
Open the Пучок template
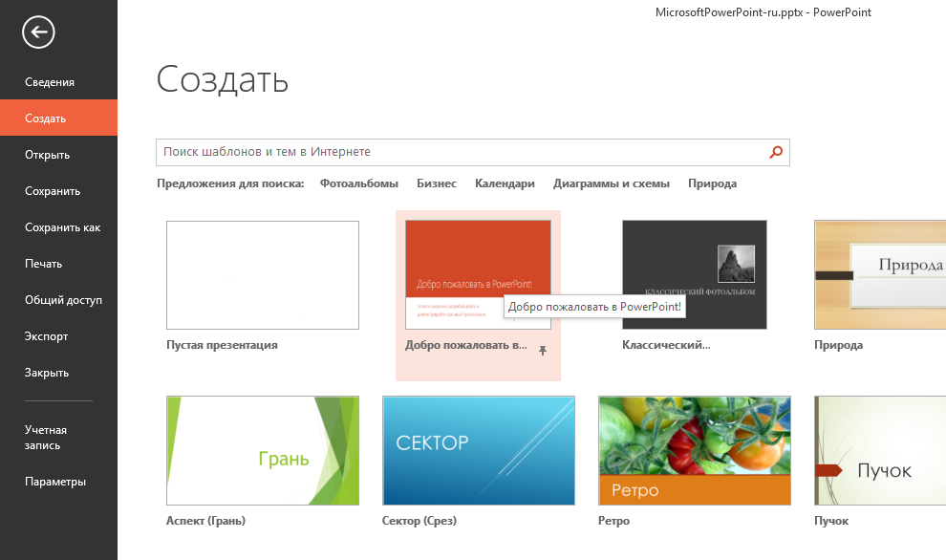879,450
